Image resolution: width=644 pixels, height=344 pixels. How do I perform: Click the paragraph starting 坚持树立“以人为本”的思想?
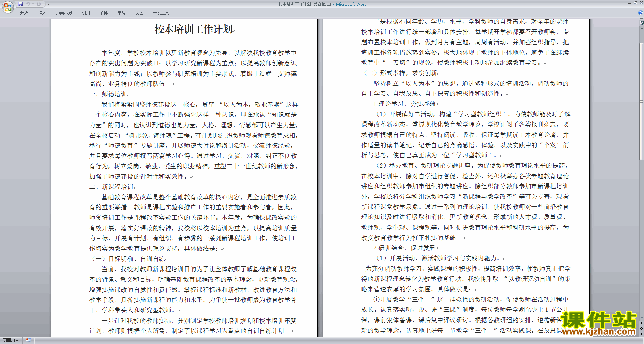tap(465, 88)
